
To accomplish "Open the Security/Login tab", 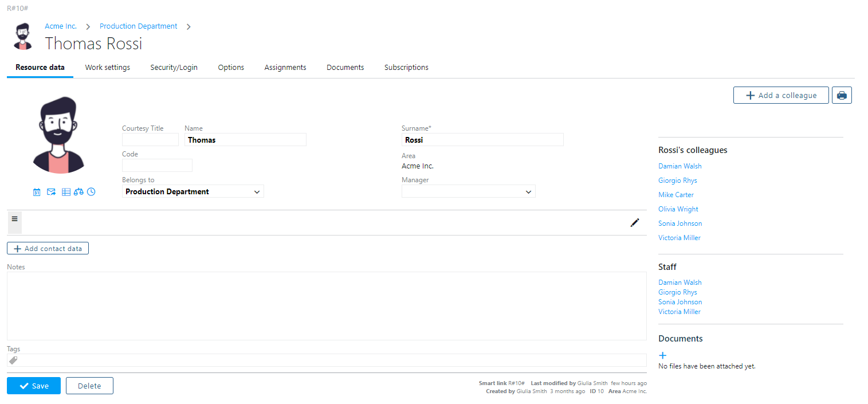I will click(x=174, y=68).
